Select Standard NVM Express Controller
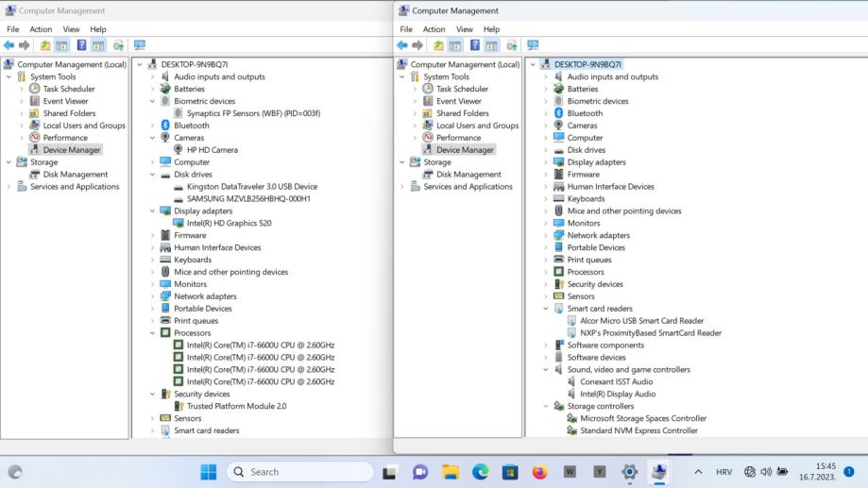 638,430
